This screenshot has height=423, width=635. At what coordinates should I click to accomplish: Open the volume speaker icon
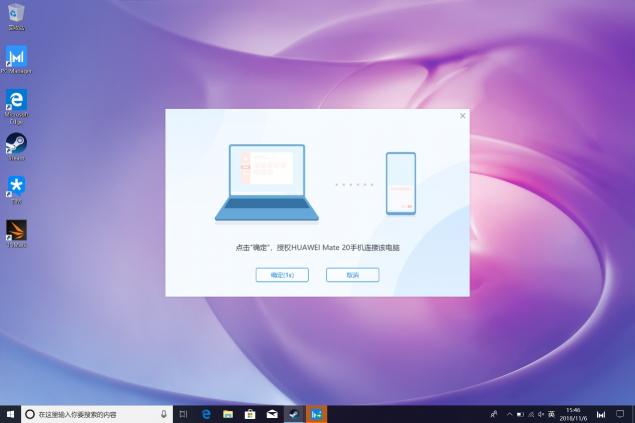pos(541,414)
